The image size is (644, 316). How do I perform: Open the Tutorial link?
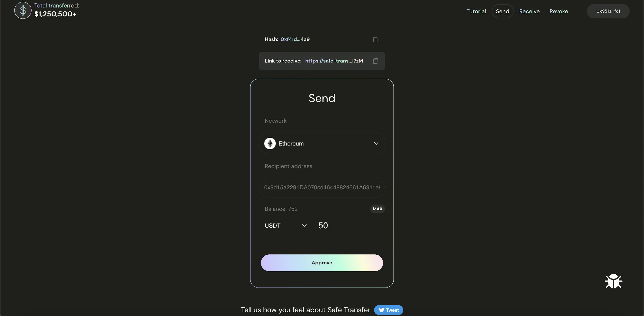(x=476, y=11)
